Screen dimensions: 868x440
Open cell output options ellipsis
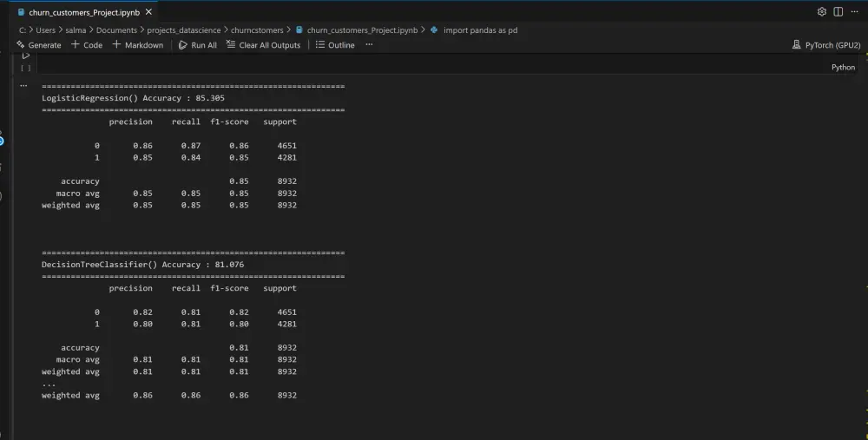(x=23, y=85)
